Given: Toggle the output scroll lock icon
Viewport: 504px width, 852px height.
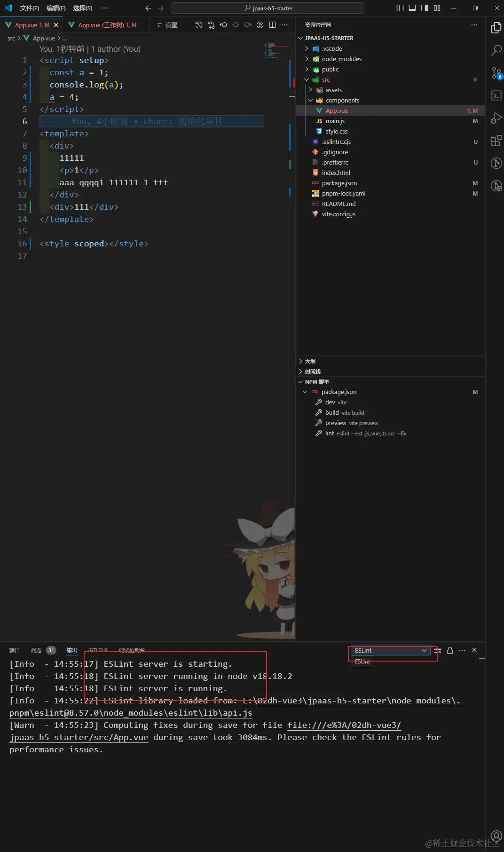Looking at the screenshot, I should pos(450,650).
